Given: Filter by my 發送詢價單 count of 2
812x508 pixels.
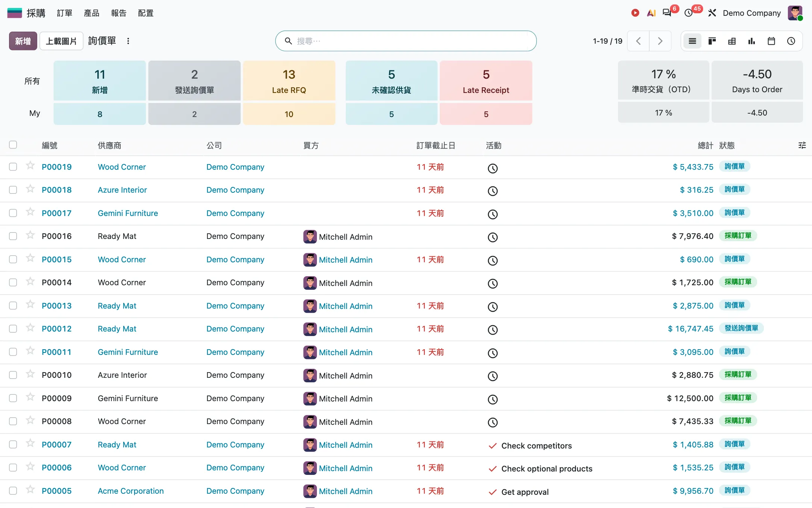Looking at the screenshot, I should tap(194, 114).
